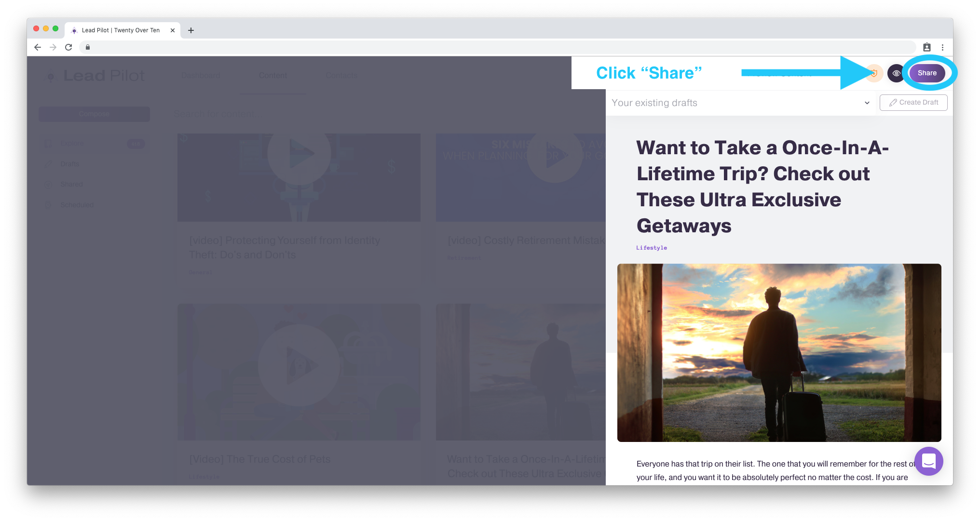Image resolution: width=980 pixels, height=521 pixels.
Task: Open a new browser tab
Action: click(191, 30)
